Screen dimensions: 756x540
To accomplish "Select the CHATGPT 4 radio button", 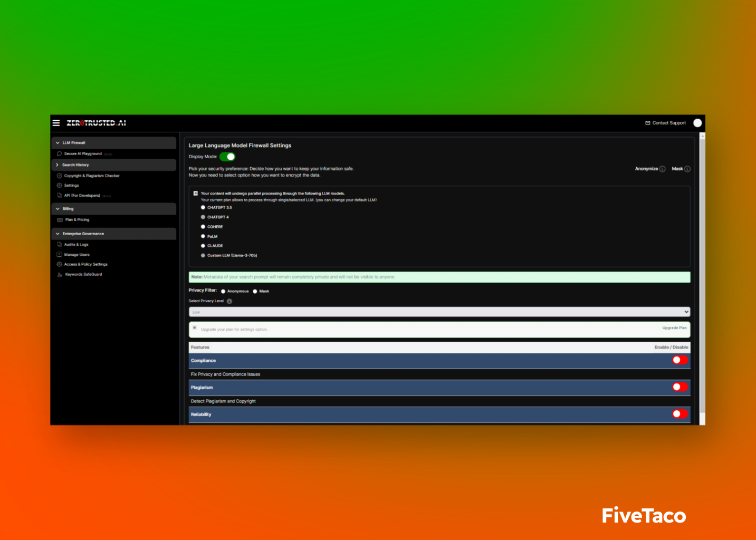I will pos(203,217).
